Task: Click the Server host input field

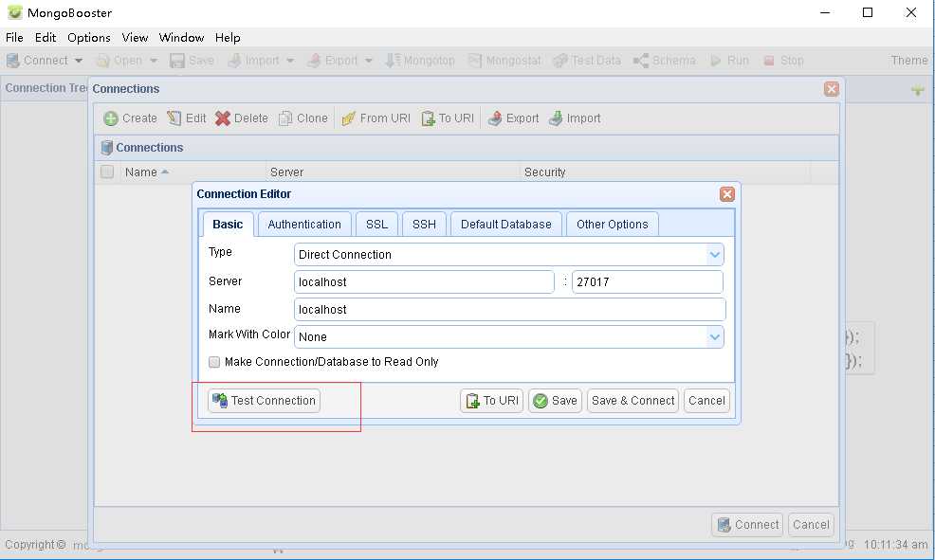Action: coord(424,281)
